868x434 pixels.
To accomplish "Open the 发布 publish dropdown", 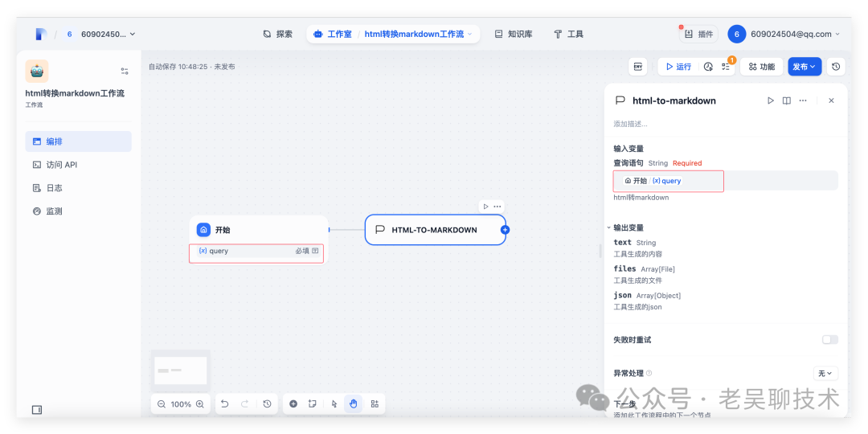I will point(805,67).
